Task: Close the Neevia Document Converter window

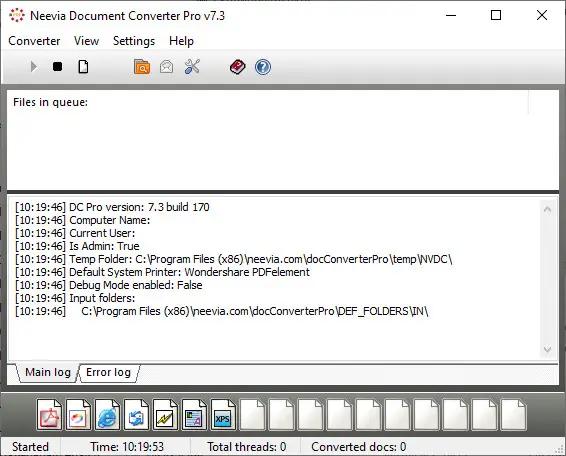Action: click(542, 15)
